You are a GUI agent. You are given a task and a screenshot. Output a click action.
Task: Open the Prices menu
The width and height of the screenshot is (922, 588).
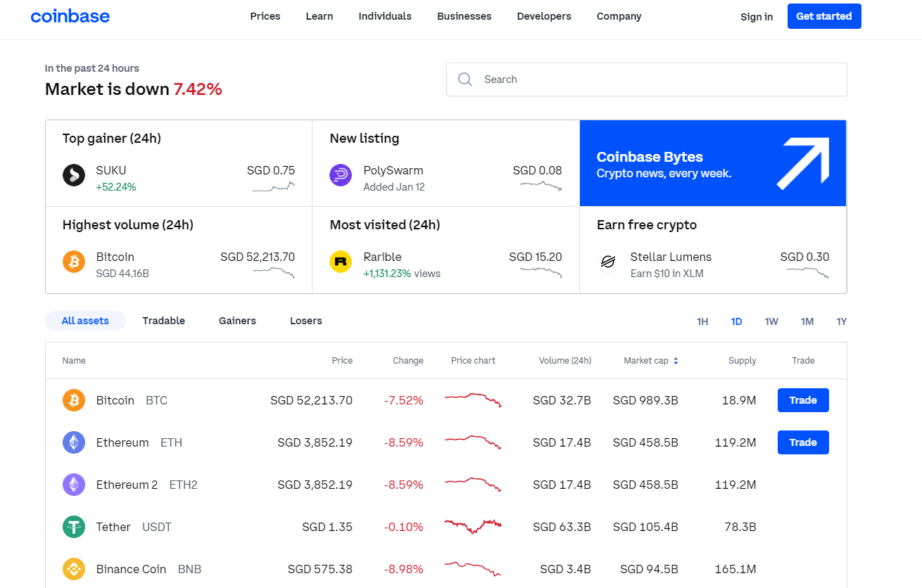coord(265,16)
